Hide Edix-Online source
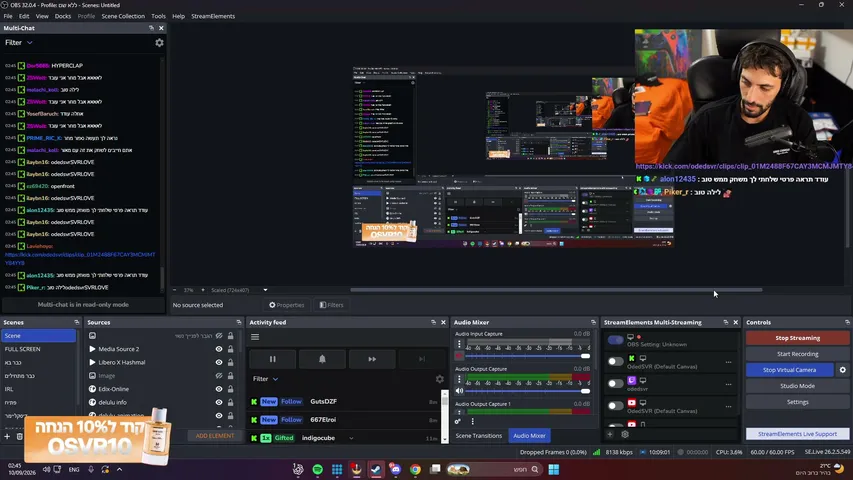 click(x=219, y=389)
